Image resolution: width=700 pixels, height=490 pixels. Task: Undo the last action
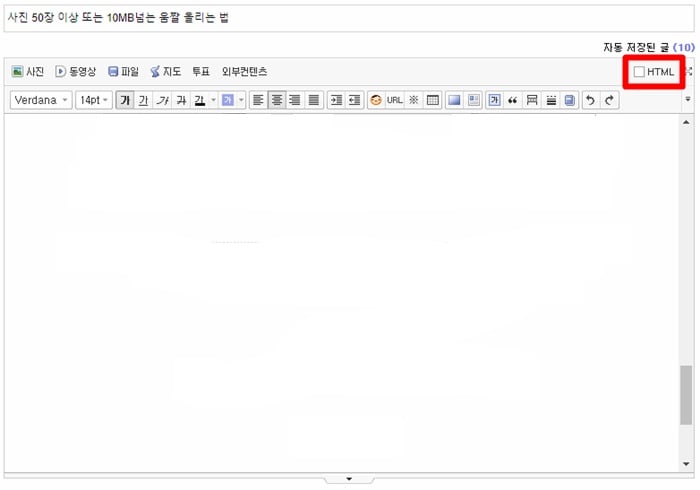[x=590, y=100]
